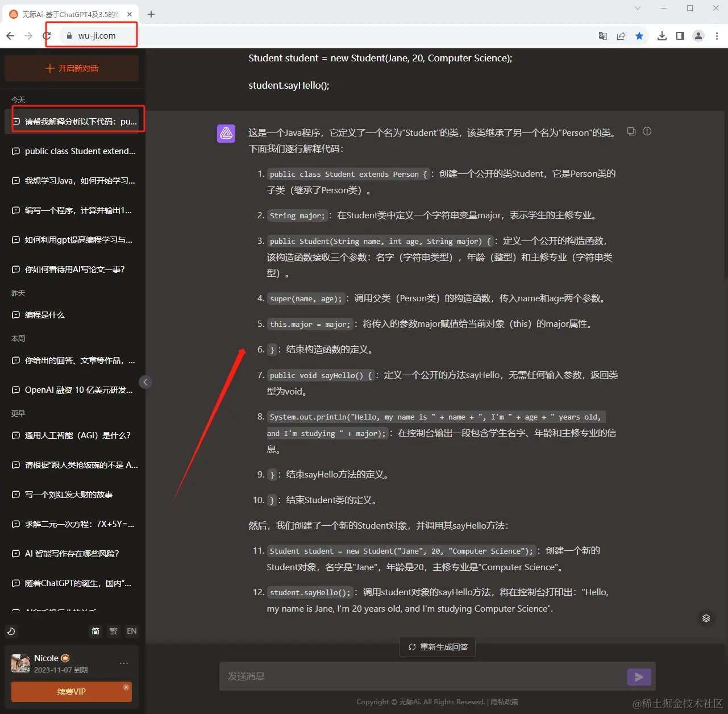Click the 重新生成回答 regenerate button
728x714 pixels.
[x=437, y=647]
